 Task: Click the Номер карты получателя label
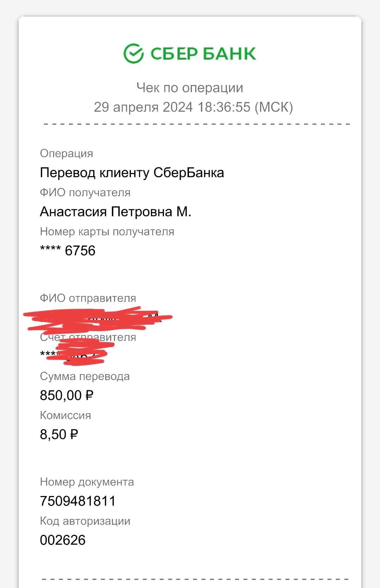tap(107, 231)
